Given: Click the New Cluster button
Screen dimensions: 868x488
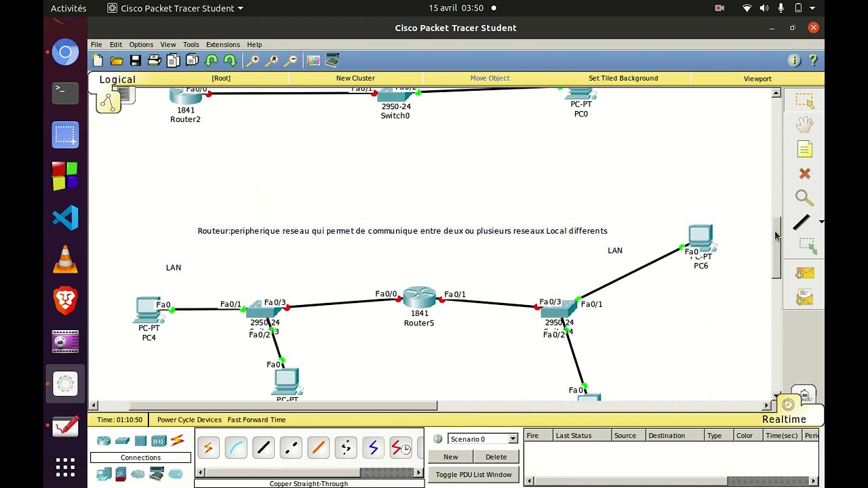Looking at the screenshot, I should [x=355, y=78].
